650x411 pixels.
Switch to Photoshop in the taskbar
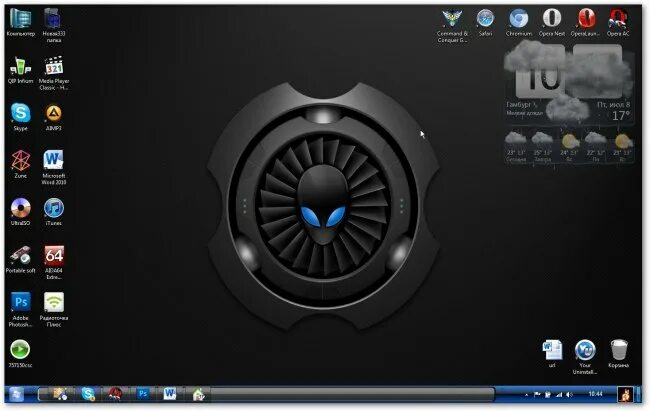(x=143, y=394)
